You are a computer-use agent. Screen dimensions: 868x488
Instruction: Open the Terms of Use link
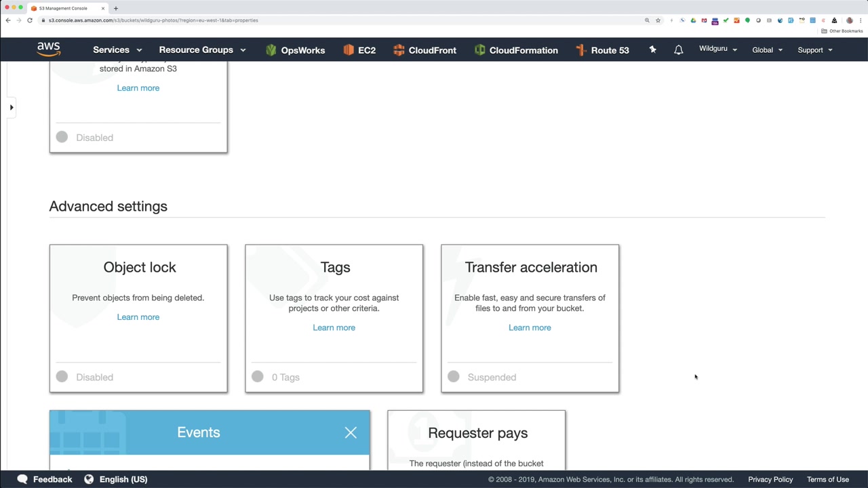coord(828,479)
